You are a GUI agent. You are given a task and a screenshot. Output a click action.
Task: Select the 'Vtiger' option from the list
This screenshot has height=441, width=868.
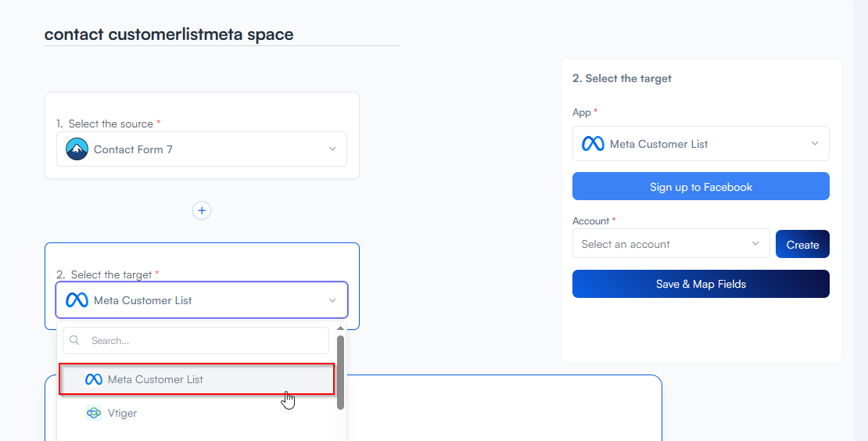pos(122,413)
